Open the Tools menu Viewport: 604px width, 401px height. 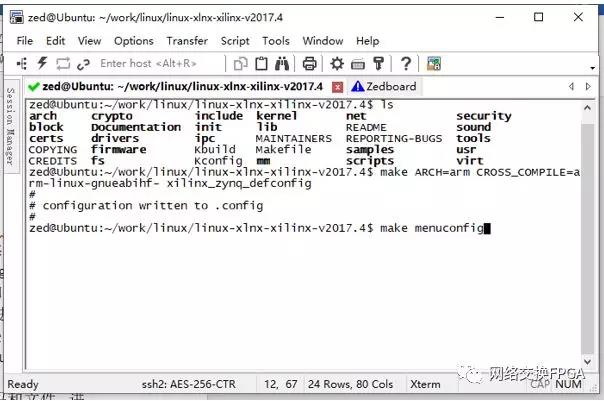click(276, 41)
